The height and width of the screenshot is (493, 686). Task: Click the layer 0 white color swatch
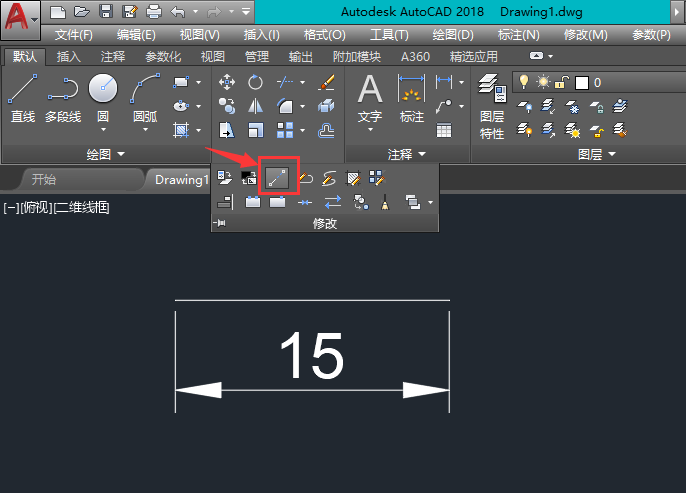pos(581,83)
